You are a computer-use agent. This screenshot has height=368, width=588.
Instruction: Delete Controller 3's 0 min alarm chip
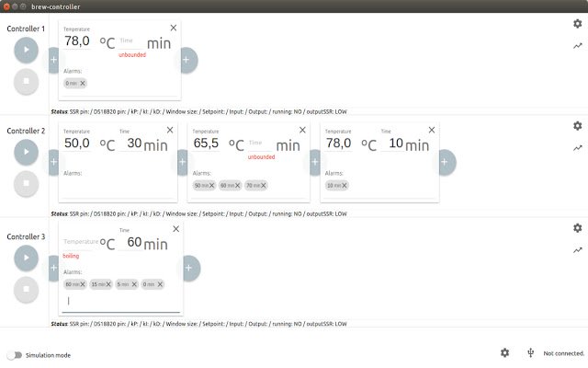click(160, 284)
